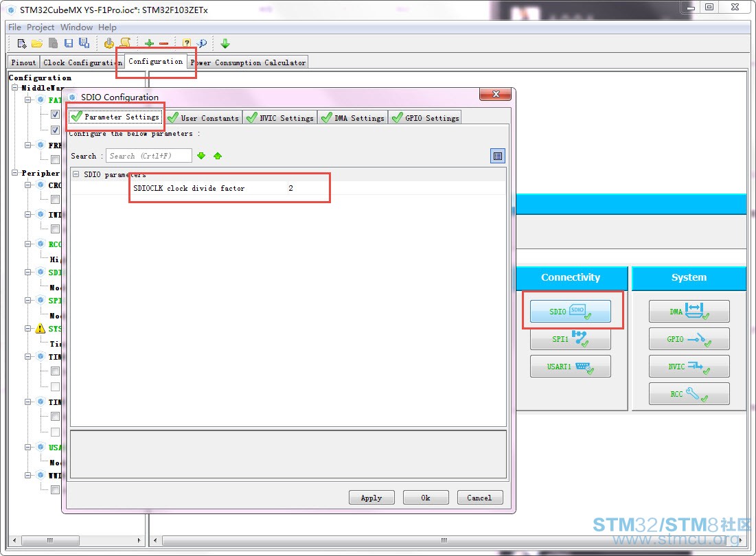Switch to the Pinout tab
This screenshot has width=756, height=556.
23,62
